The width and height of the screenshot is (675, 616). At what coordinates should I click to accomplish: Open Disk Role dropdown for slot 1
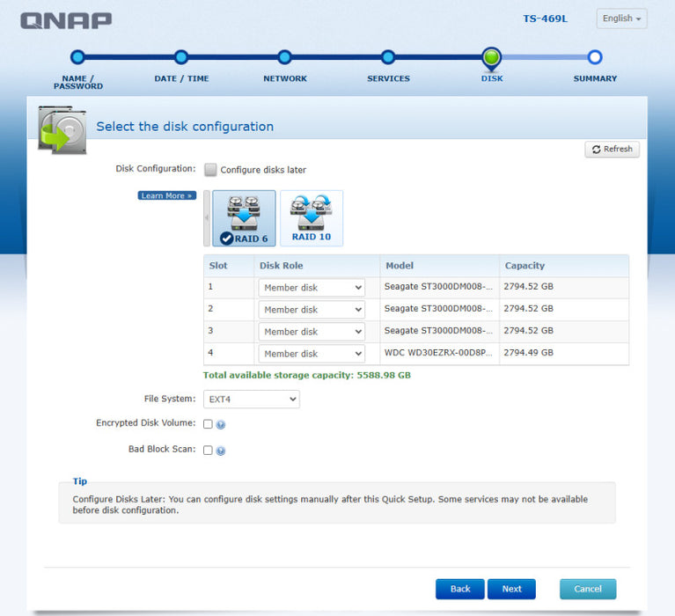(312, 288)
